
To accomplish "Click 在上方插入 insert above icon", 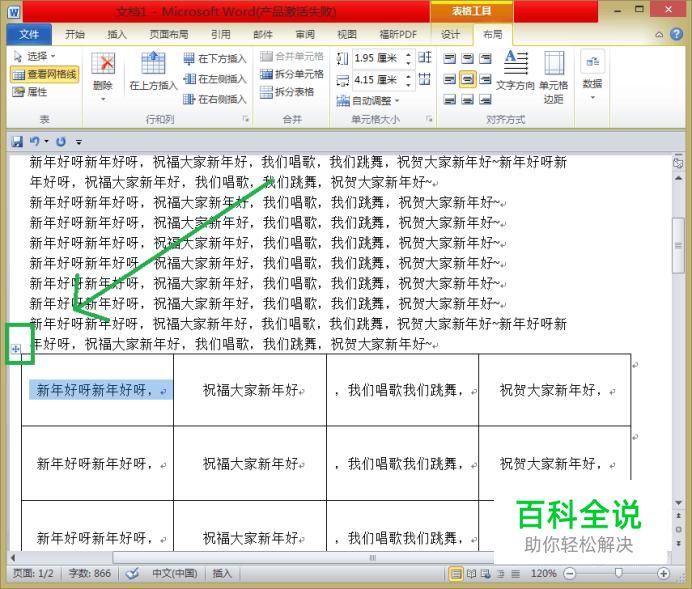I will point(153,63).
